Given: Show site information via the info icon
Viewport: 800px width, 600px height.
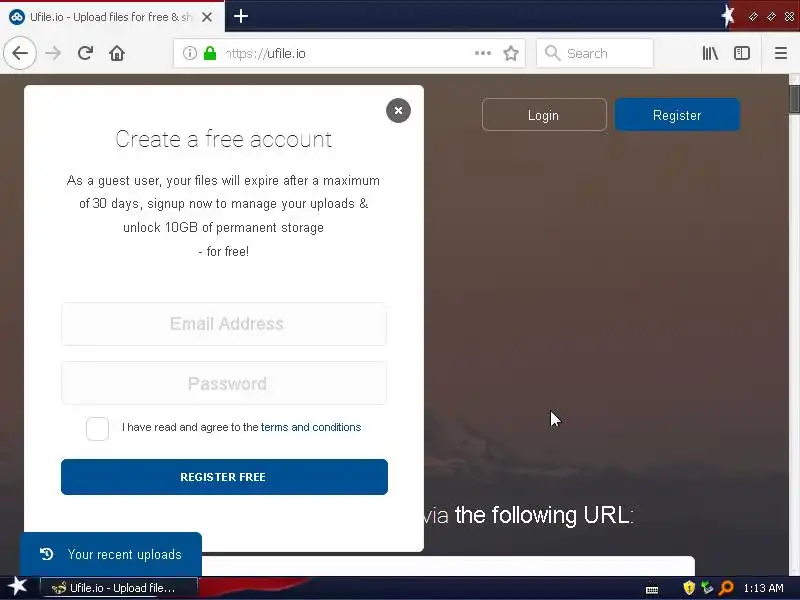Looking at the screenshot, I should tap(190, 53).
